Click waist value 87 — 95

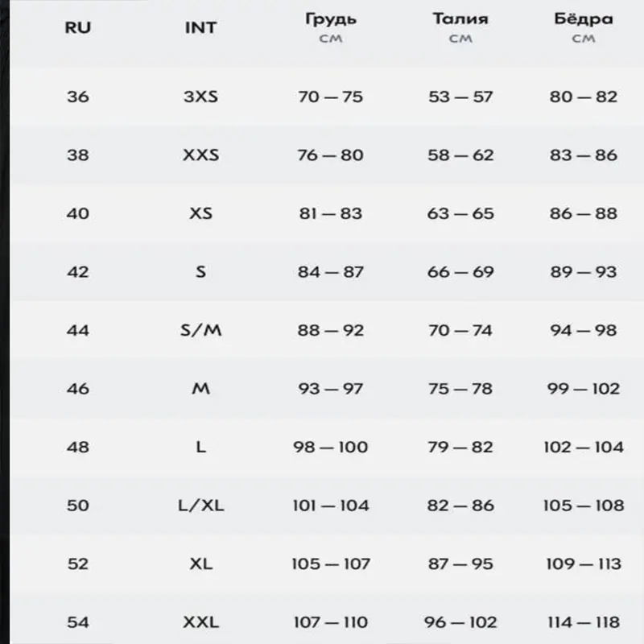[x=460, y=564]
